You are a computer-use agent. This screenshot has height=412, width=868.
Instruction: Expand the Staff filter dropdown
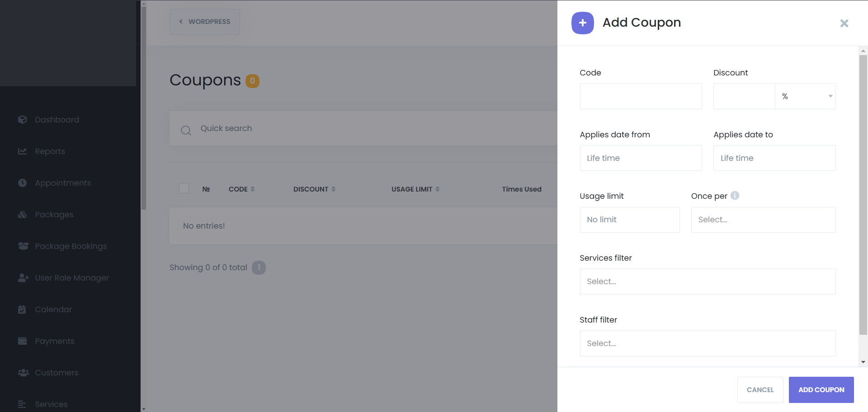coord(708,343)
